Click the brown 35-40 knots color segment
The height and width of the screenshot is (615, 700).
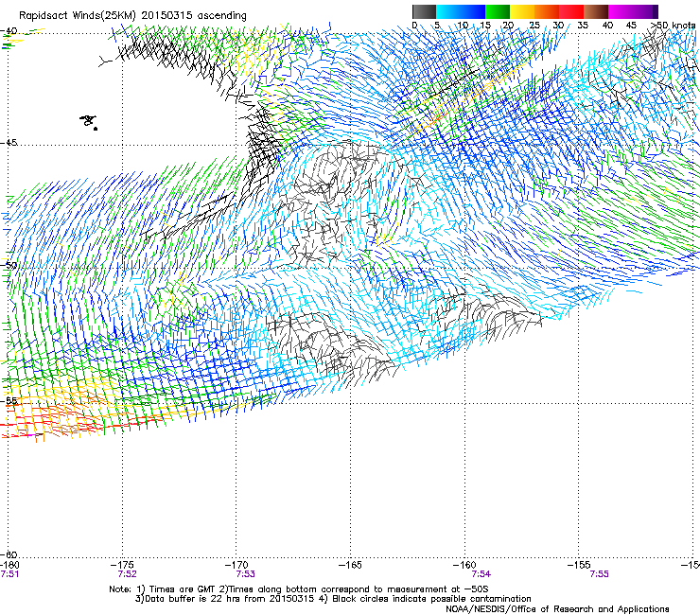tap(596, 11)
